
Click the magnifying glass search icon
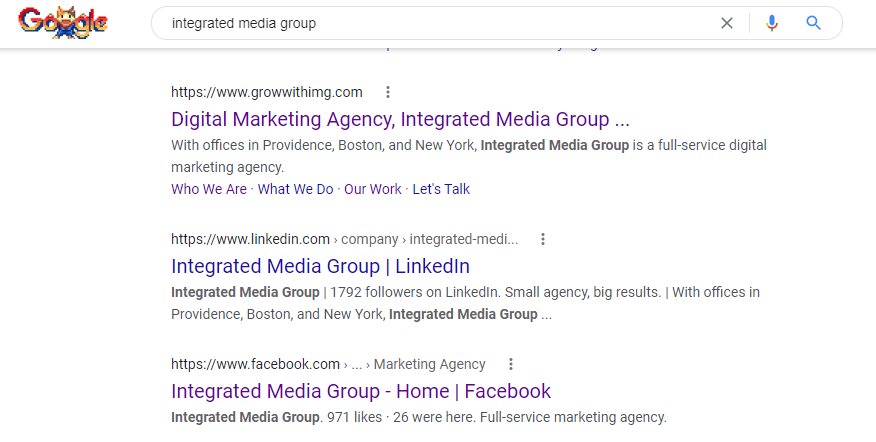[814, 23]
